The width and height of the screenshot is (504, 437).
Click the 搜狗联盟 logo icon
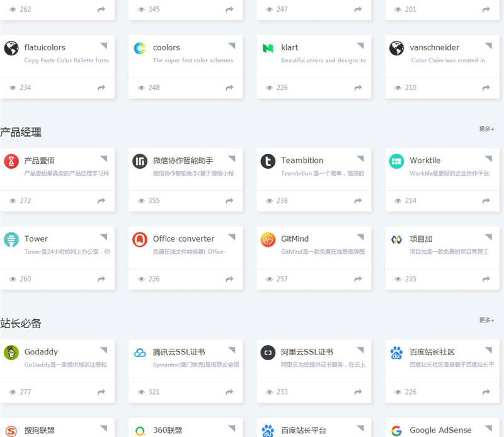click(x=11, y=431)
